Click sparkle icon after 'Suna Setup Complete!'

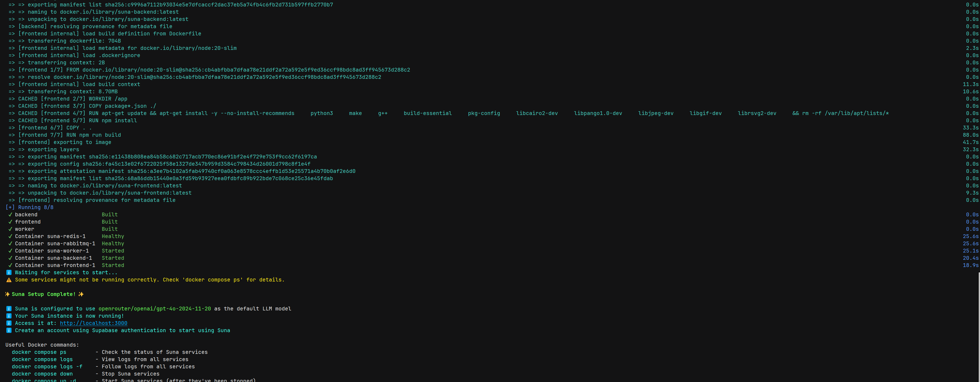(81, 294)
